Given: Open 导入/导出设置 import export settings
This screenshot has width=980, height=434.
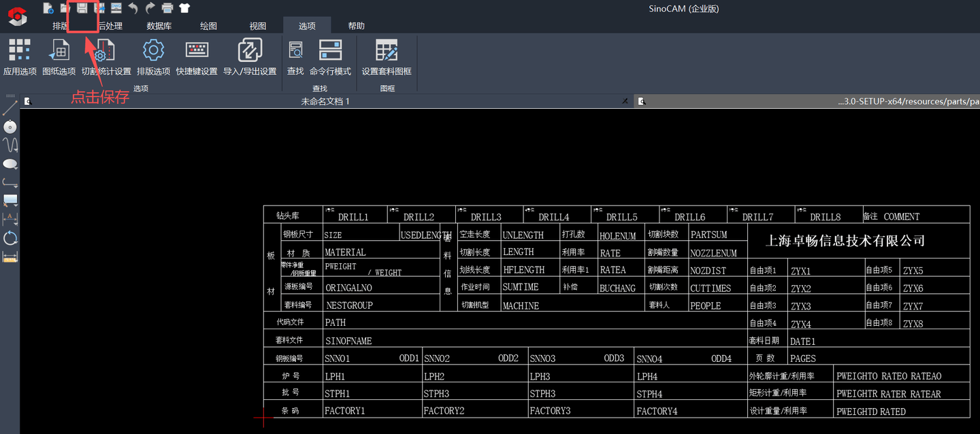Looking at the screenshot, I should point(250,57).
